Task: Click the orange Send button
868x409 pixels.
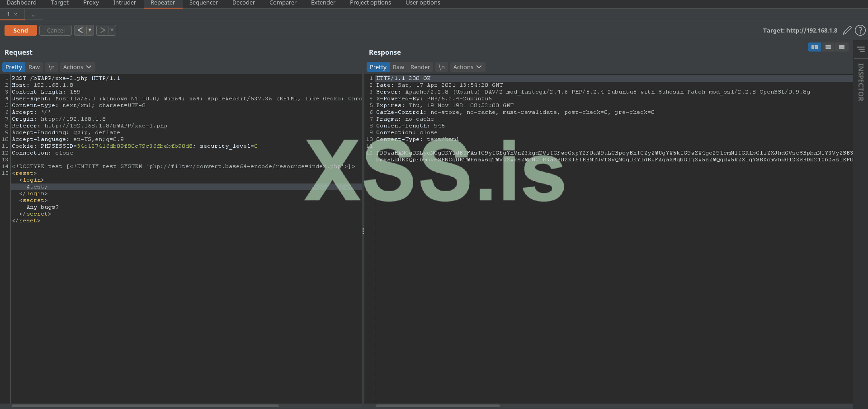Action: tap(21, 30)
